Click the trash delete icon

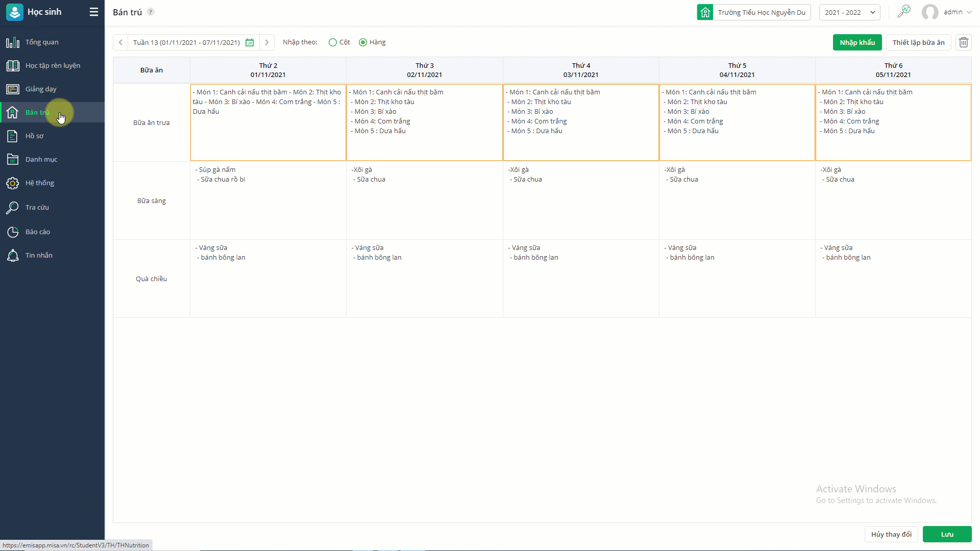pos(963,42)
